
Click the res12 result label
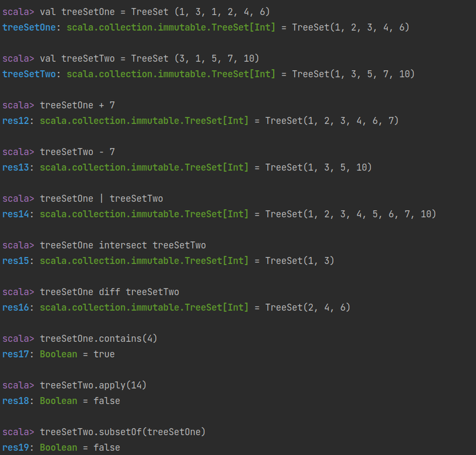tap(16, 121)
